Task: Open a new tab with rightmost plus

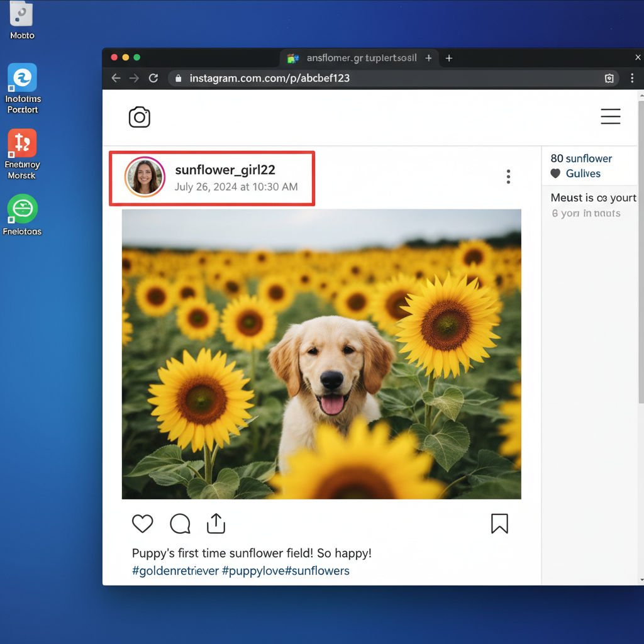Action: [449, 58]
